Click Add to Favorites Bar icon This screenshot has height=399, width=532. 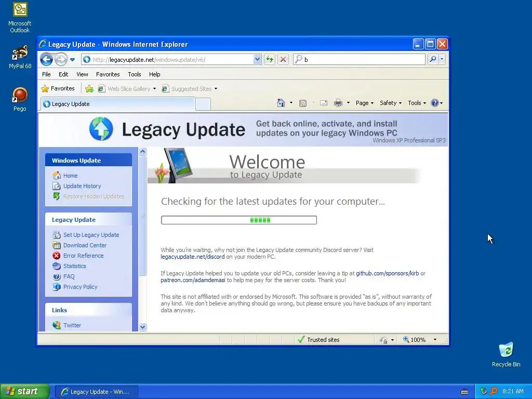click(x=89, y=88)
